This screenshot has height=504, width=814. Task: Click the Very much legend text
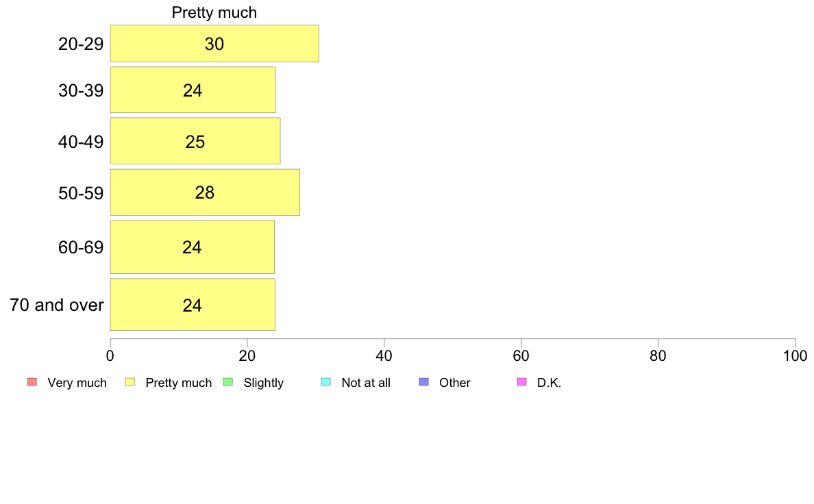(77, 383)
